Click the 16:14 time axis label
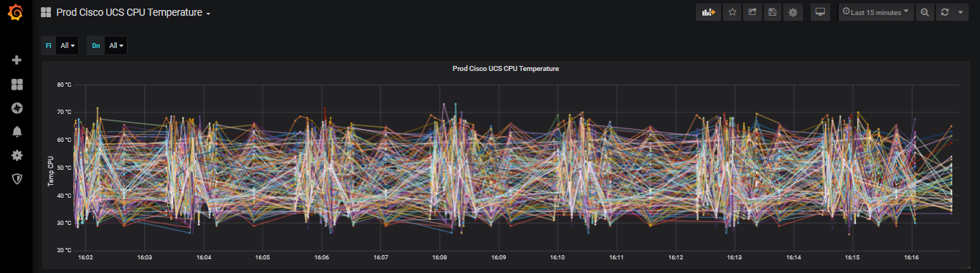Viewport: 980px width, 273px height. 793,257
